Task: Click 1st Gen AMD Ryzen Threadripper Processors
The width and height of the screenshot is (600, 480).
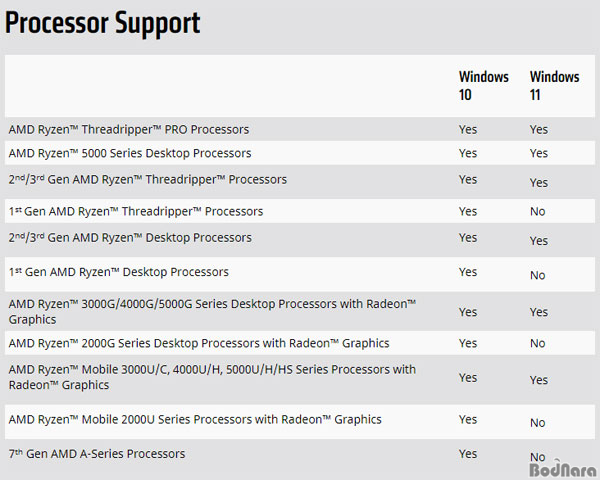Action: coord(136,211)
